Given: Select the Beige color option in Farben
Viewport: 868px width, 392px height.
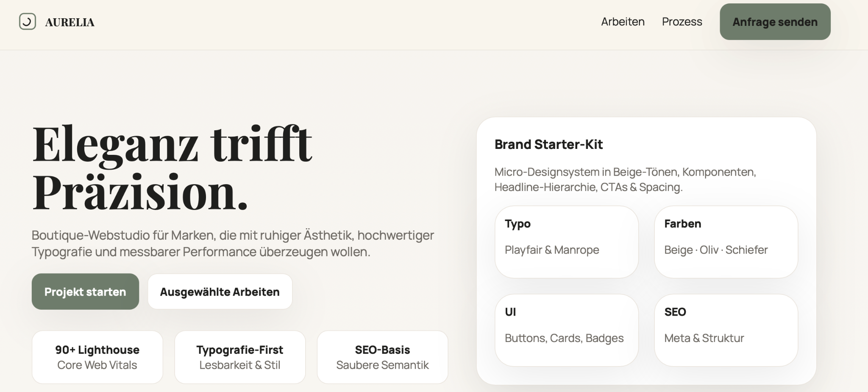Looking at the screenshot, I should (677, 250).
